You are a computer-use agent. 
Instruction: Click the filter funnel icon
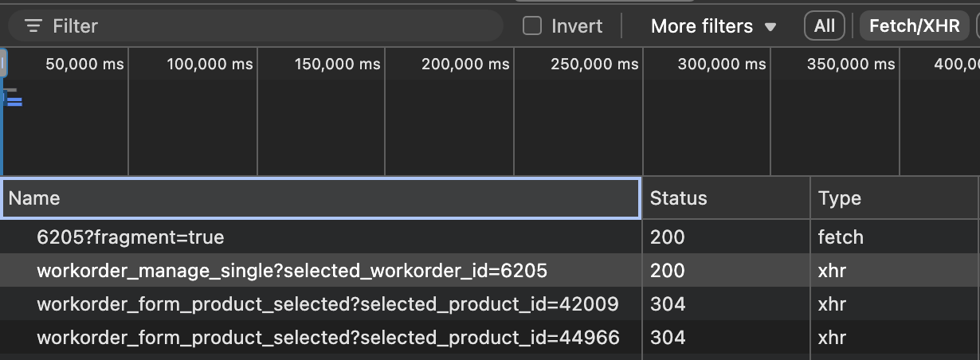(33, 26)
